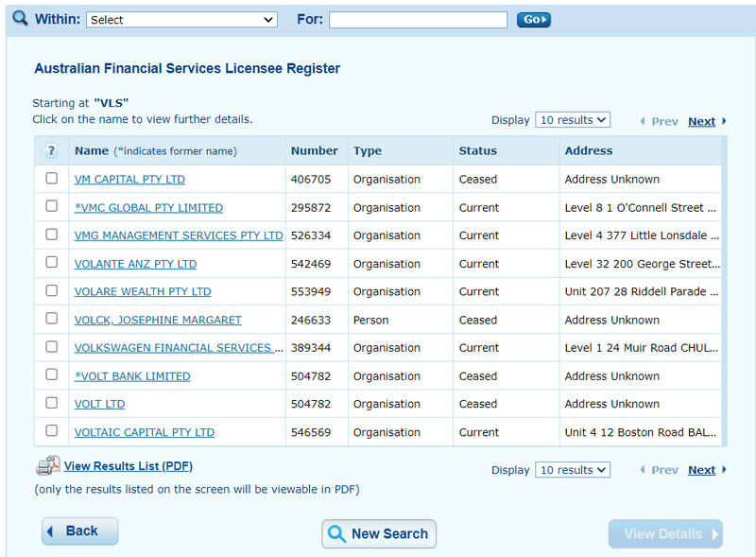The height and width of the screenshot is (557, 756).
Task: Check the VMG MANAGEMENT SERVICES PTY LTD row
Action: coord(52,235)
